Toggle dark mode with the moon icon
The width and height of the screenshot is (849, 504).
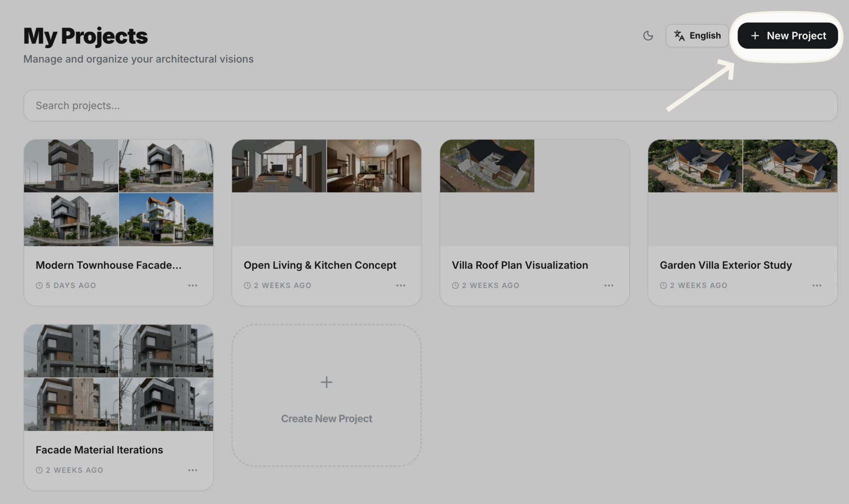[648, 35]
